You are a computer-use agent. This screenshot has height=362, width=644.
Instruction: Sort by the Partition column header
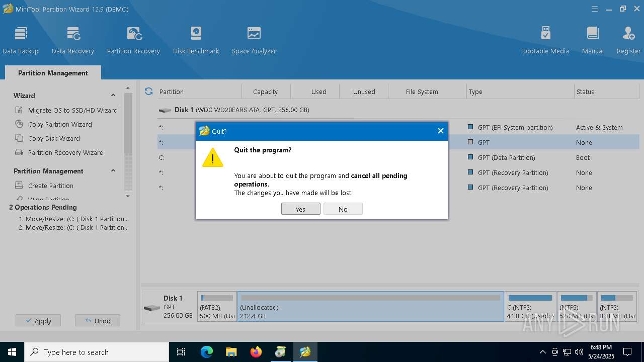click(199, 92)
